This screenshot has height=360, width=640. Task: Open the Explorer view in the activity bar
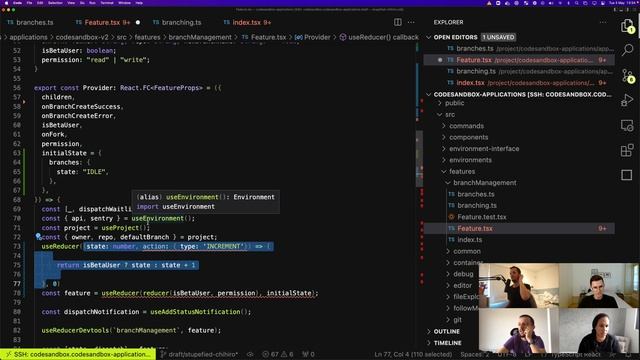tap(627, 27)
